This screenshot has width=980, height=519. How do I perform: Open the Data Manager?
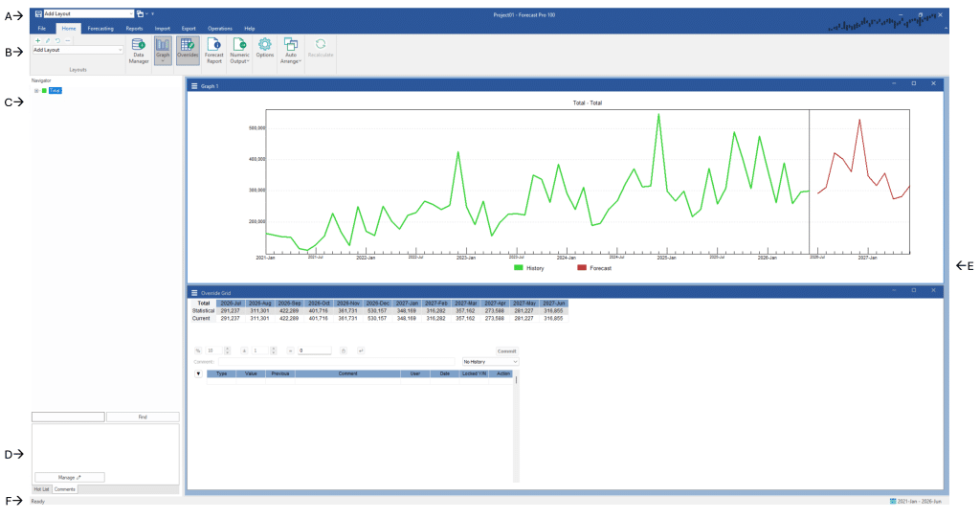(138, 49)
